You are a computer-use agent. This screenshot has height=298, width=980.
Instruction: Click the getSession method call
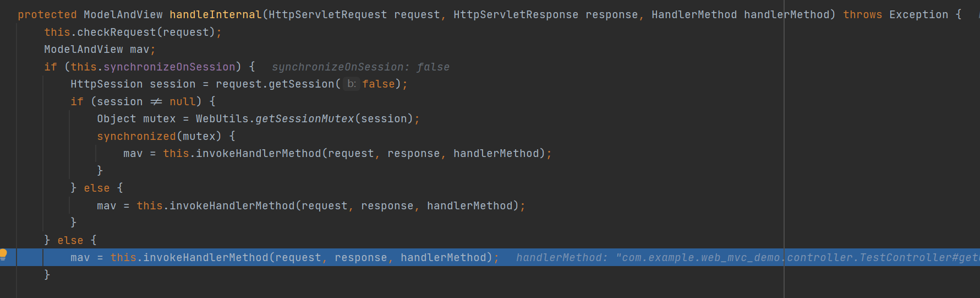pos(302,84)
